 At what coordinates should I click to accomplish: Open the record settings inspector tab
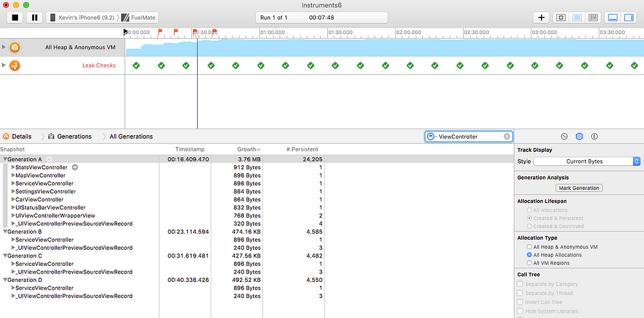pos(563,136)
